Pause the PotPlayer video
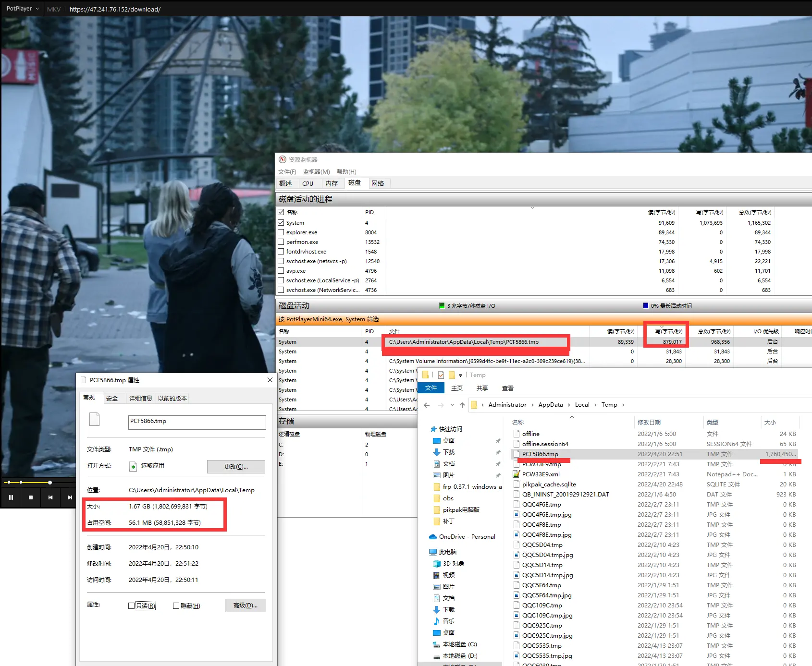The height and width of the screenshot is (666, 812). [x=11, y=497]
